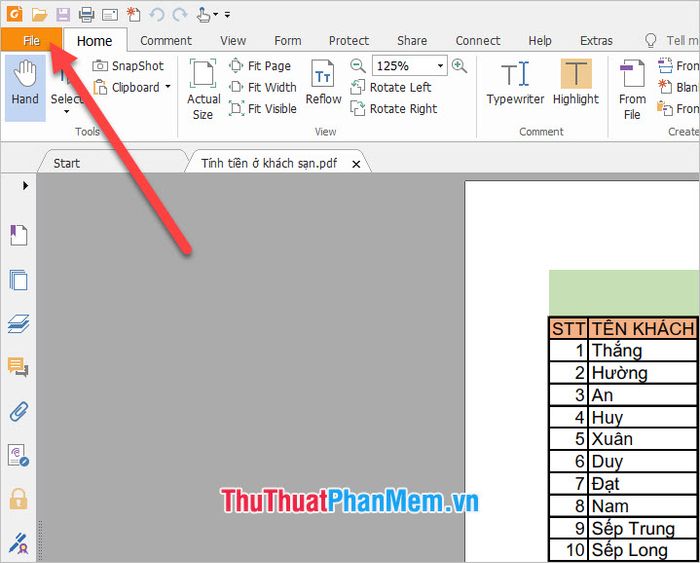Open the Customize Quick Access Toolbar arrow
700x563 pixels.
[227, 15]
